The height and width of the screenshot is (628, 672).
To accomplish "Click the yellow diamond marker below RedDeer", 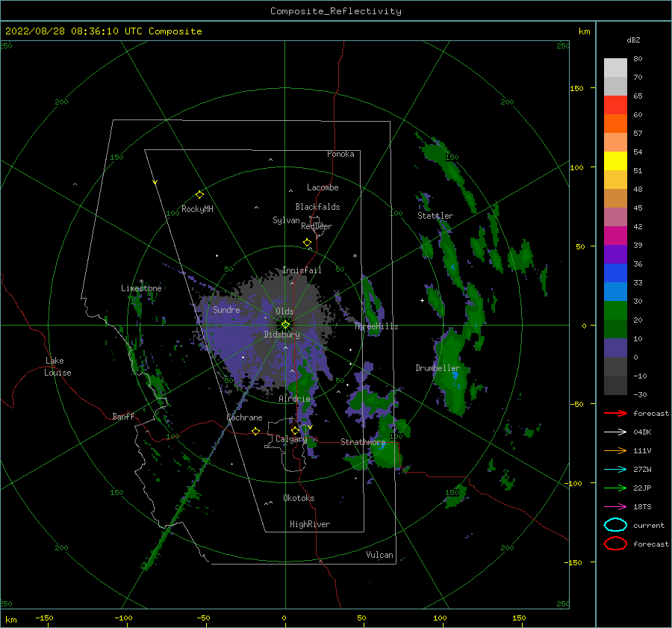I will [x=307, y=243].
